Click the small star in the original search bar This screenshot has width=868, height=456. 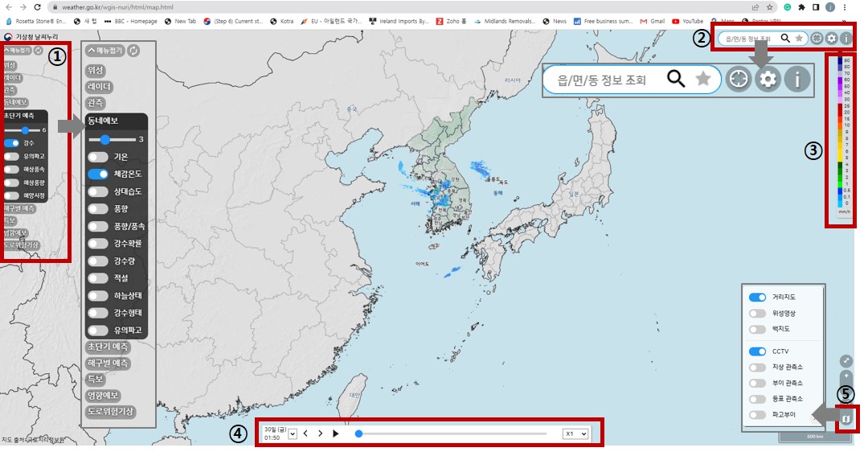point(799,39)
